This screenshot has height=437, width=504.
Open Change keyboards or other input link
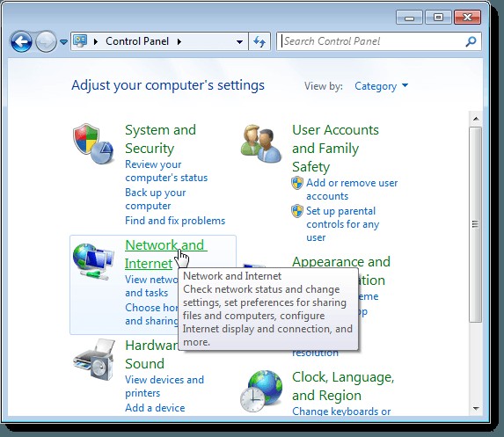tap(341, 411)
